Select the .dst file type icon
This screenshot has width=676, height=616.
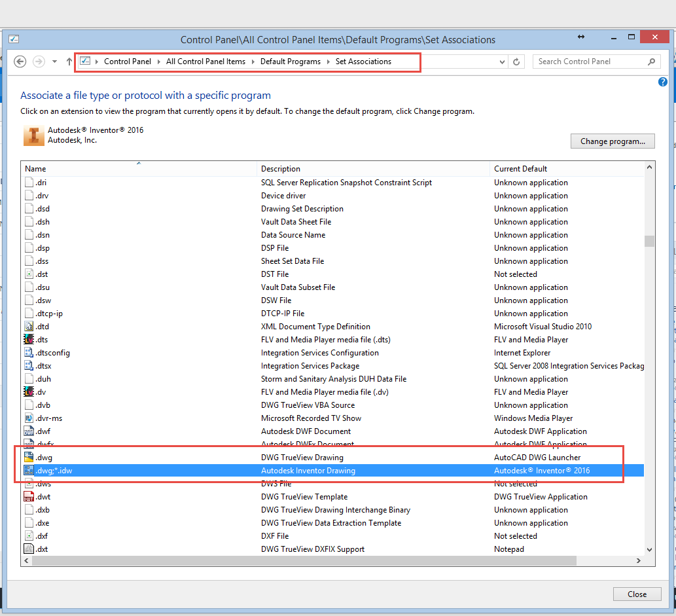[29, 274]
